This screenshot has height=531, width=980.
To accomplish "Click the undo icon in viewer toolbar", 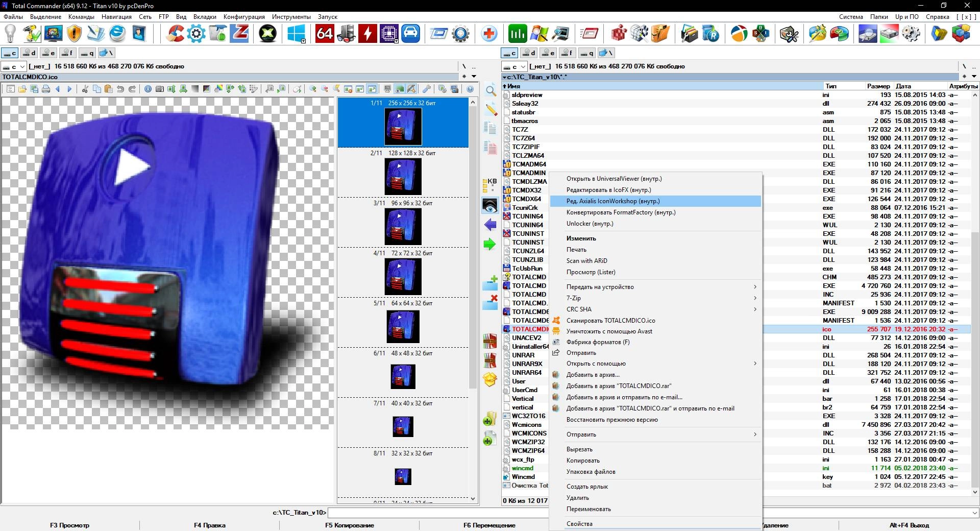I will [120, 89].
